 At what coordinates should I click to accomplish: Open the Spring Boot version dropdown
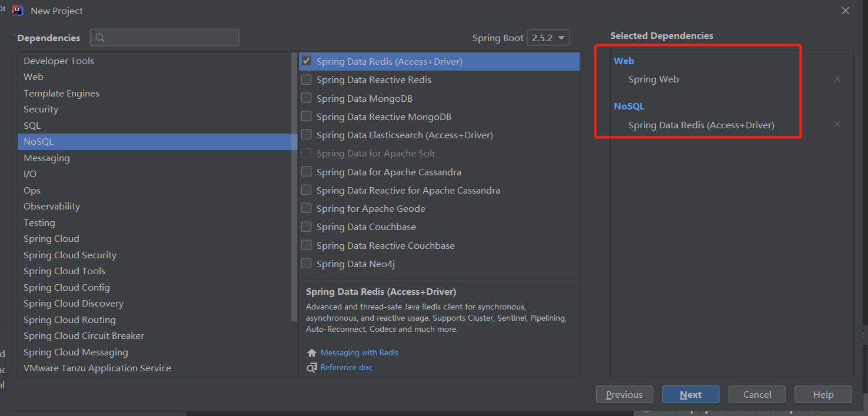548,38
